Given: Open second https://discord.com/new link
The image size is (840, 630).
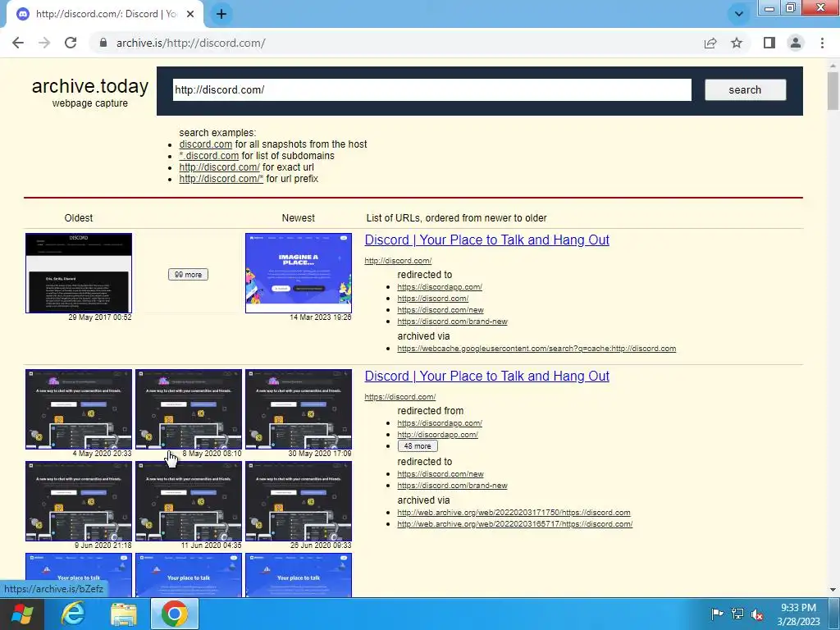Looking at the screenshot, I should click(441, 474).
